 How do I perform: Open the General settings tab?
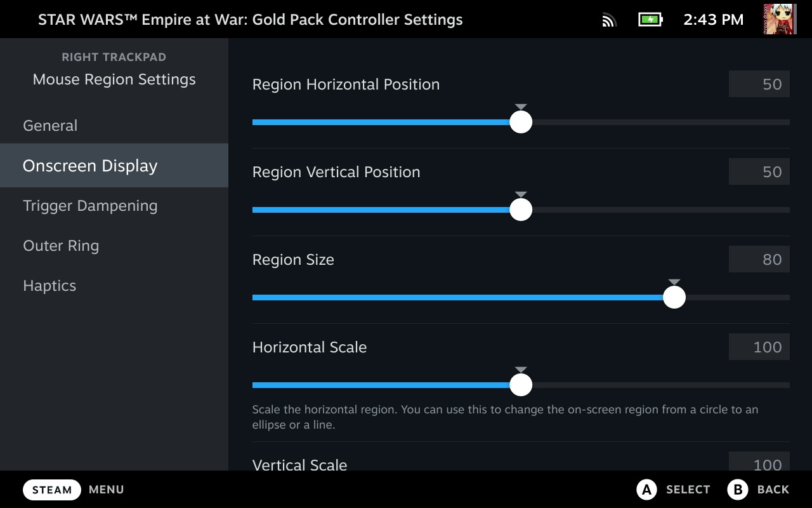click(50, 126)
